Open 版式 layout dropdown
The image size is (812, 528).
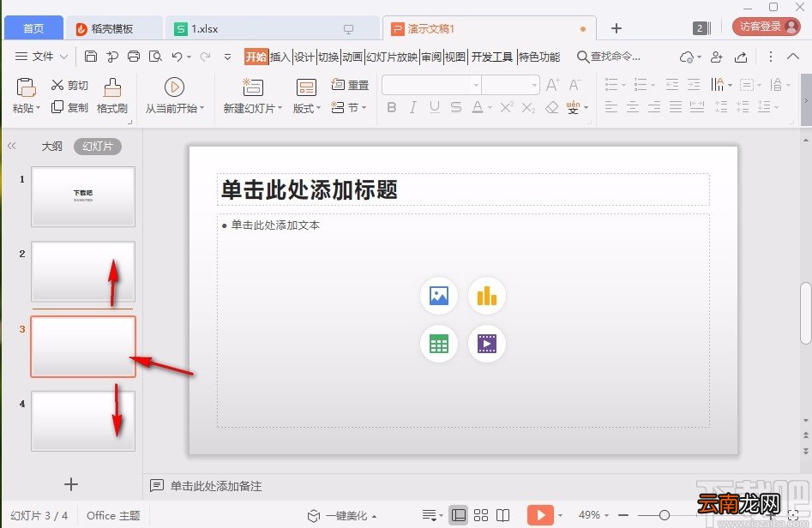307,108
